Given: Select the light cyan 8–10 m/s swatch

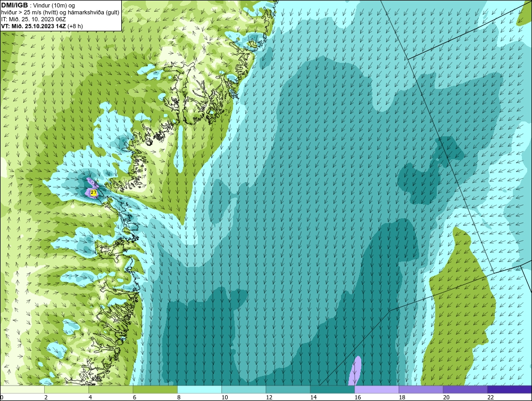Looking at the screenshot, I should (x=199, y=389).
